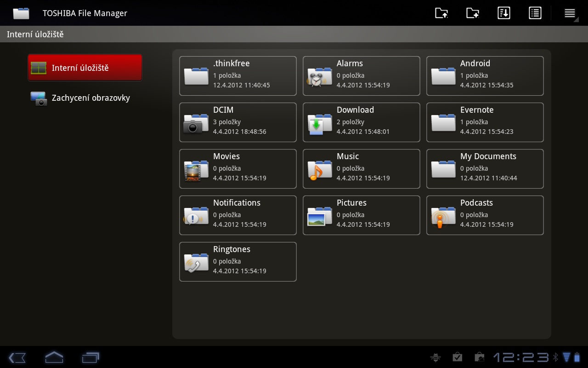Tap the battery status icon
Image resolution: width=588 pixels, height=368 pixels.
[577, 357]
